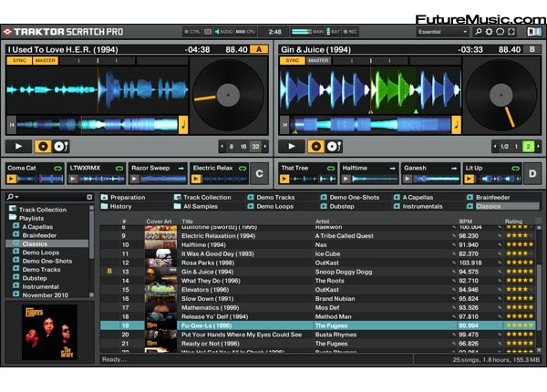Image resolution: width=547 pixels, height=392 pixels.
Task: Toggle MASTER on Deck A
Action: pyautogui.click(x=46, y=61)
